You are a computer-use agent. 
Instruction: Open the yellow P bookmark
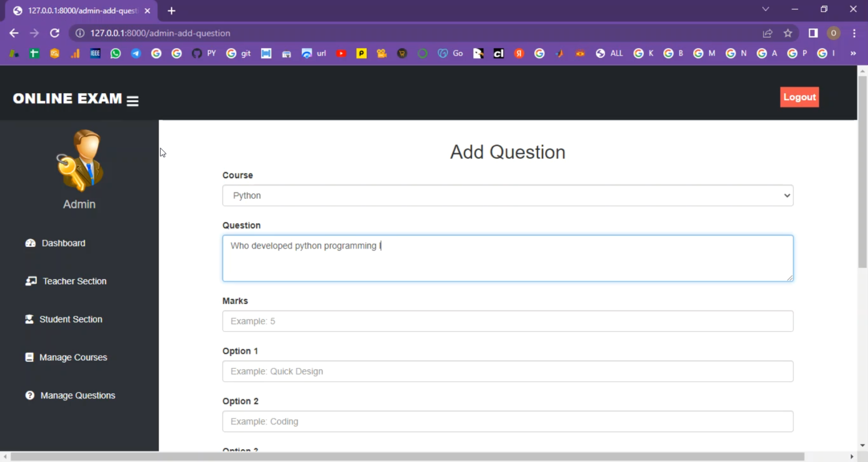tap(362, 53)
